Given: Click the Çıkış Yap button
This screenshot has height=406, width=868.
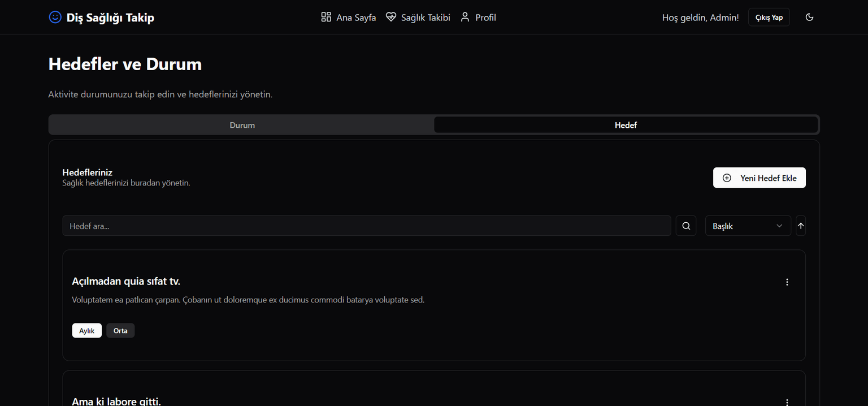Looking at the screenshot, I should tap(769, 18).
